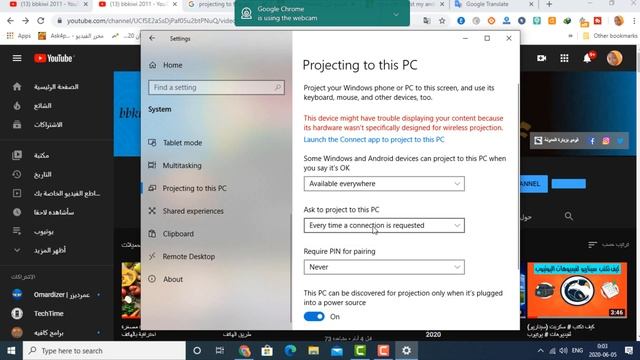Click Launch the Connect app link
The height and width of the screenshot is (360, 640).
point(374,139)
